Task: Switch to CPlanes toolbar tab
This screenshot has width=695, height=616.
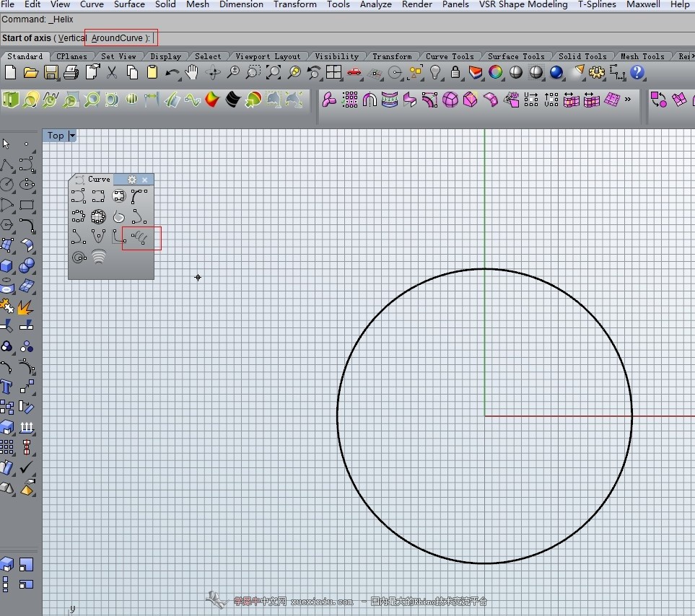Action: click(71, 56)
